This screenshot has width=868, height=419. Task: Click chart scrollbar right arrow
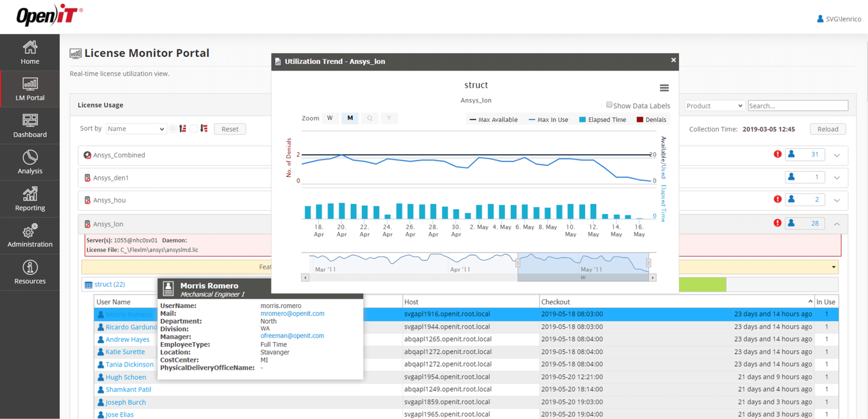tap(652, 278)
